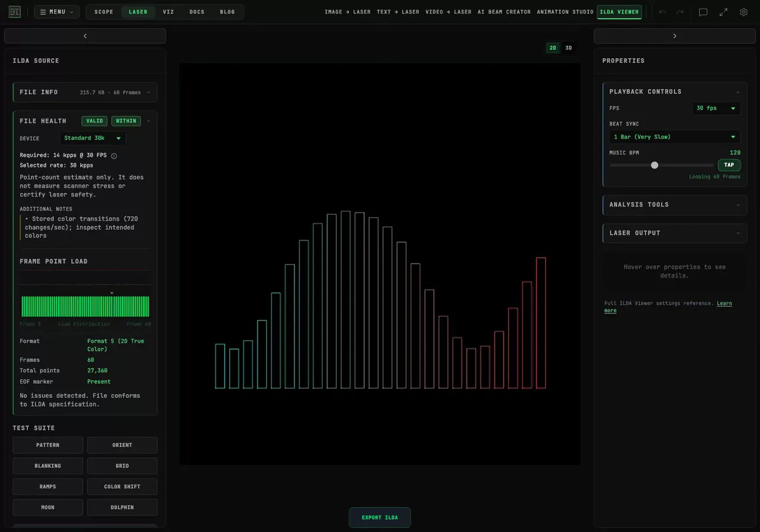
Task: Open Image to Laser tool
Action: (347, 12)
